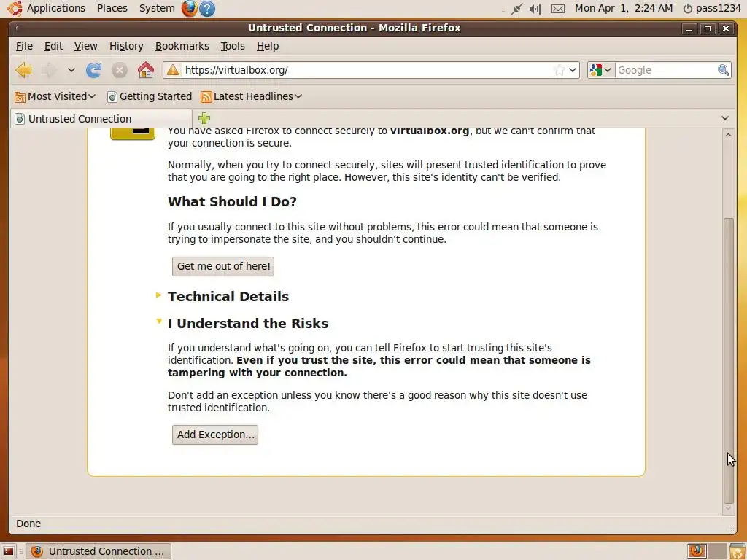The width and height of the screenshot is (747, 560).
Task: Click the Done status bar text
Action: coord(28,524)
